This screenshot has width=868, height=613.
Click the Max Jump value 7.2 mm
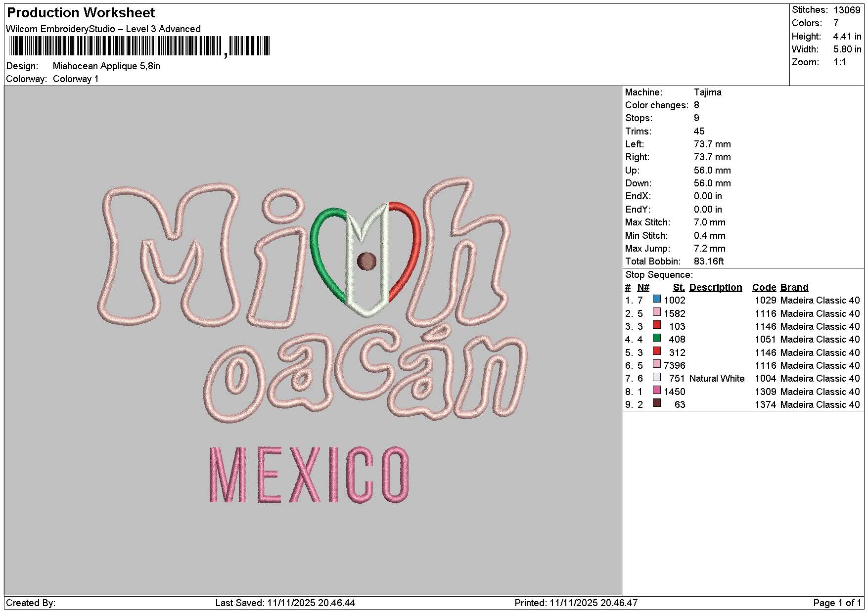click(x=710, y=249)
